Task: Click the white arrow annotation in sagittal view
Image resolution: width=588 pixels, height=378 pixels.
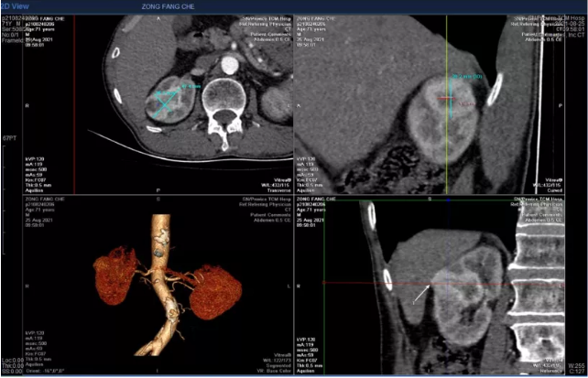Action: pos(419,294)
